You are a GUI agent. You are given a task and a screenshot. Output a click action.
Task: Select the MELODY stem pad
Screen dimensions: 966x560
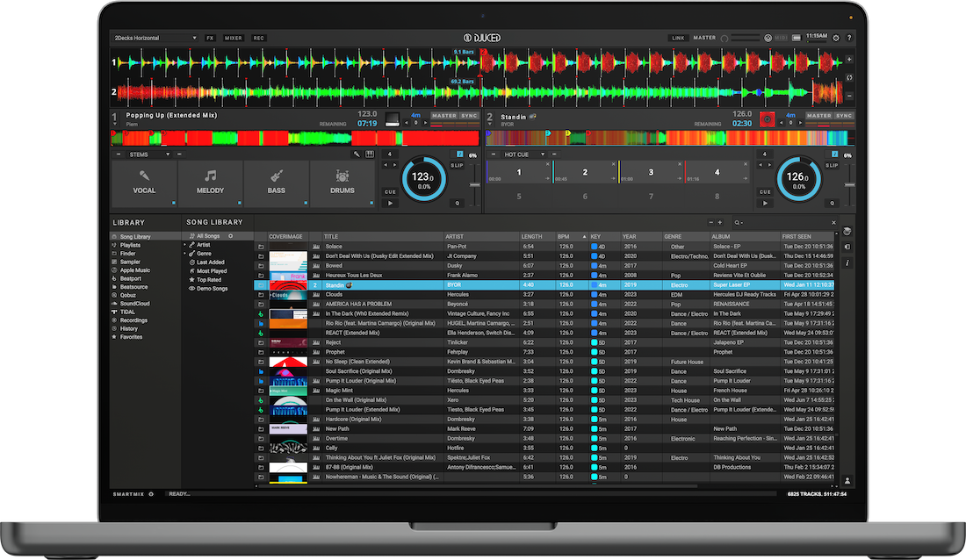coord(210,183)
